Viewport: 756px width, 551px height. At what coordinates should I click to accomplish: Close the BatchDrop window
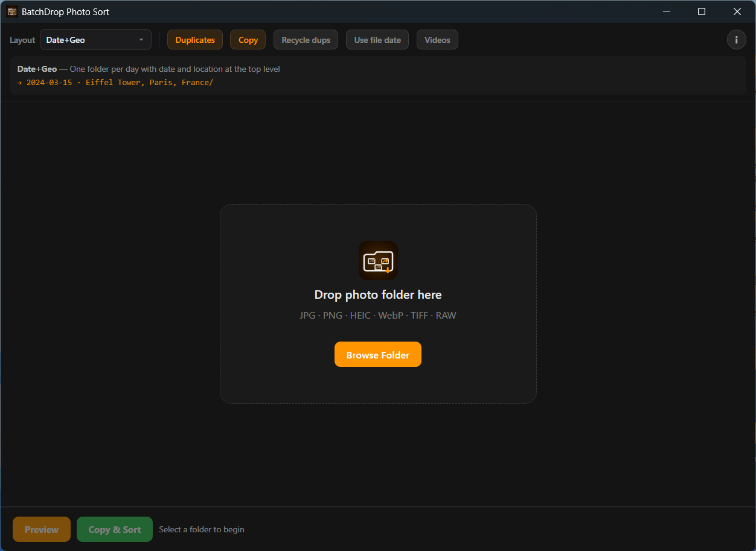tap(737, 11)
